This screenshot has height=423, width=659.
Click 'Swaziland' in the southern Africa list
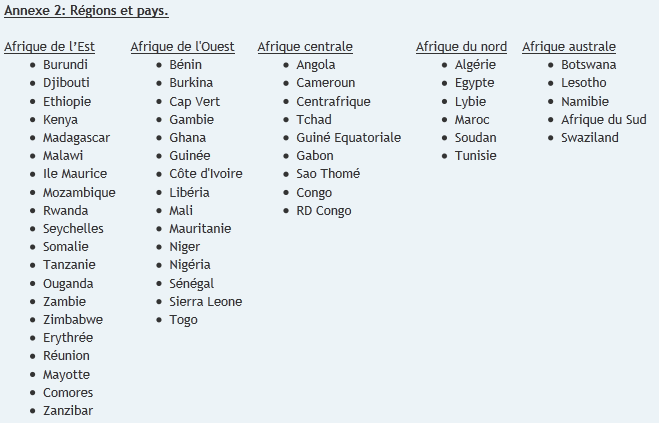point(590,138)
